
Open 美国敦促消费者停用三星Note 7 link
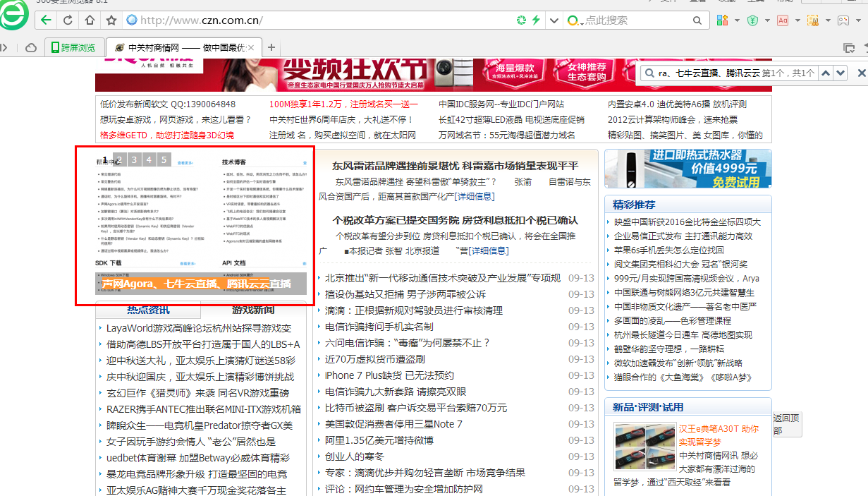393,424
